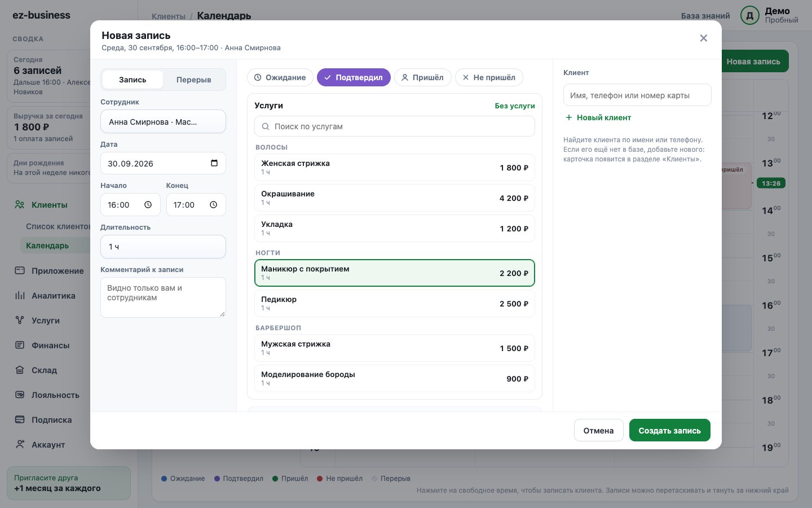Select the Мужская стрижка service
The image size is (812, 508).
tap(395, 348)
